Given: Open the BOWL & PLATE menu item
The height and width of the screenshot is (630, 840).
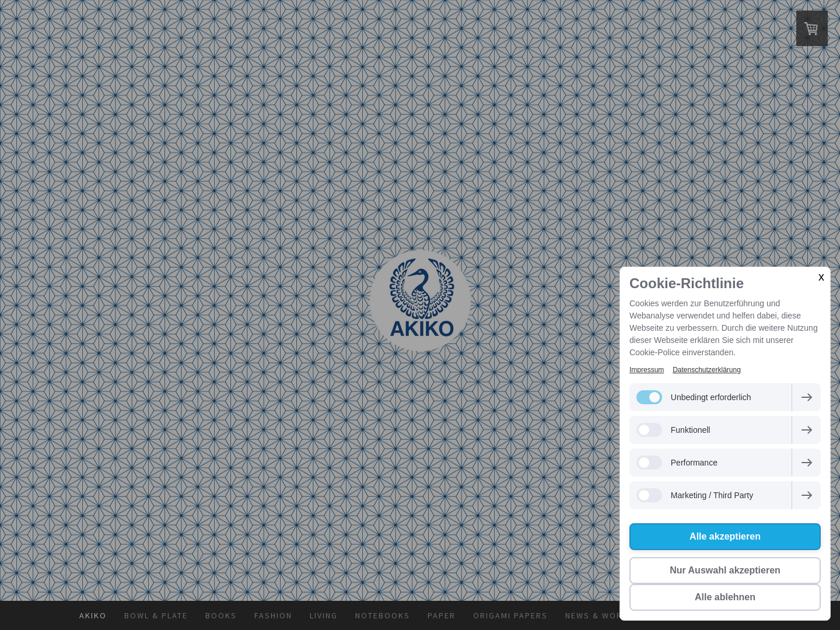Looking at the screenshot, I should tap(156, 615).
